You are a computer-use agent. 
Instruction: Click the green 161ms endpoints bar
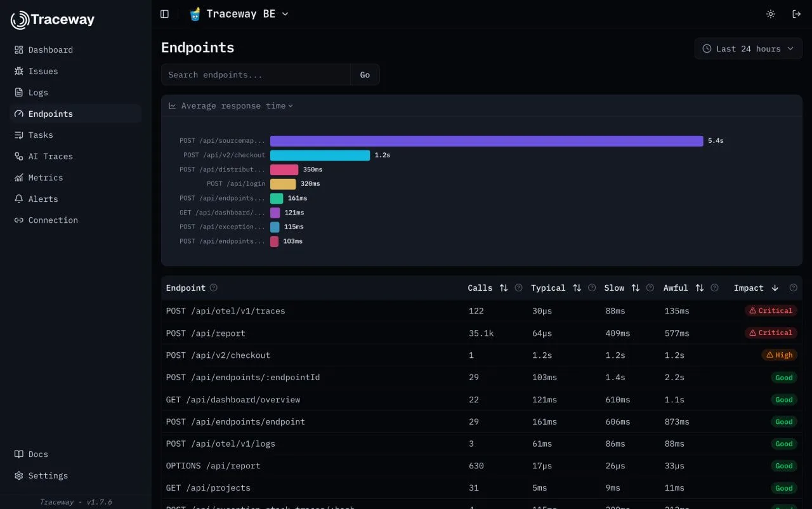[x=277, y=198]
